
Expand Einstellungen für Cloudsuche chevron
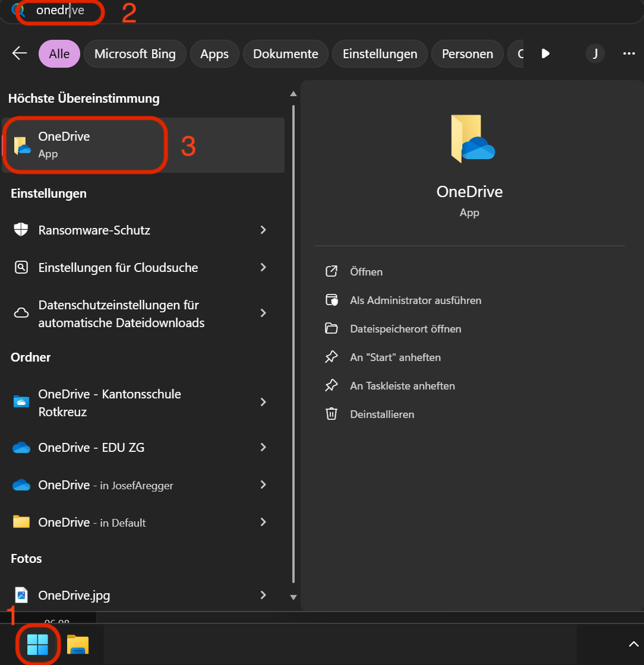pyautogui.click(x=263, y=267)
